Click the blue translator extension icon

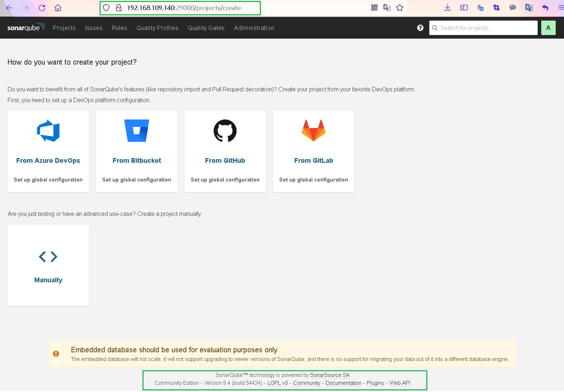pyautogui.click(x=529, y=8)
